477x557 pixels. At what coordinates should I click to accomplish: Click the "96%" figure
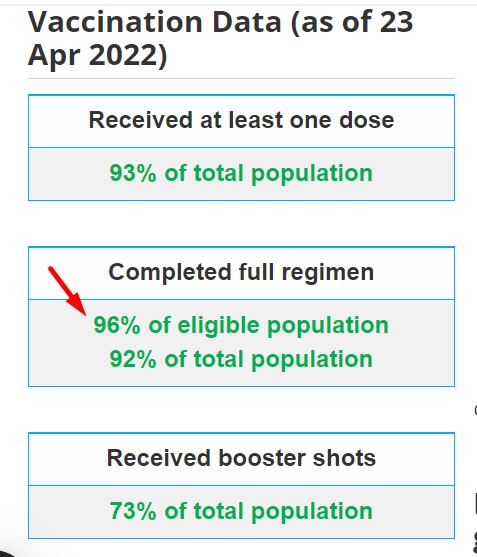point(117,325)
